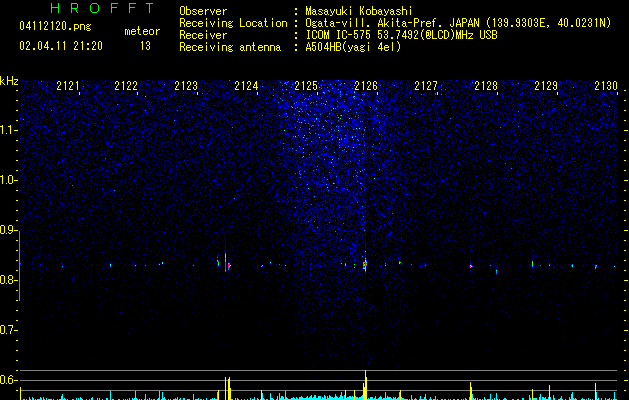The height and width of the screenshot is (400, 629).
Task: Click time marker 2130
Action: pos(606,86)
